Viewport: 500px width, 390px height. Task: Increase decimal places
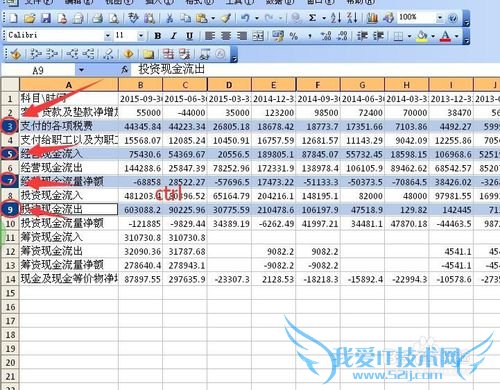pyautogui.click(x=326, y=36)
